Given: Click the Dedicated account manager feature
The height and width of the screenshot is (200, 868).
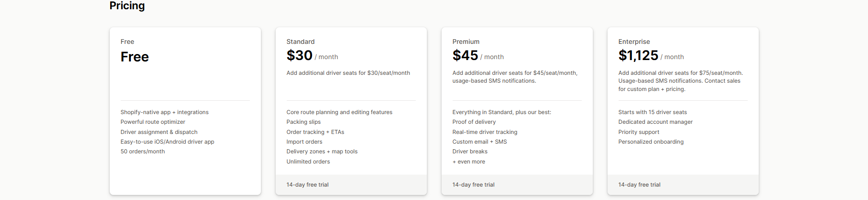Looking at the screenshot, I should (x=655, y=122).
